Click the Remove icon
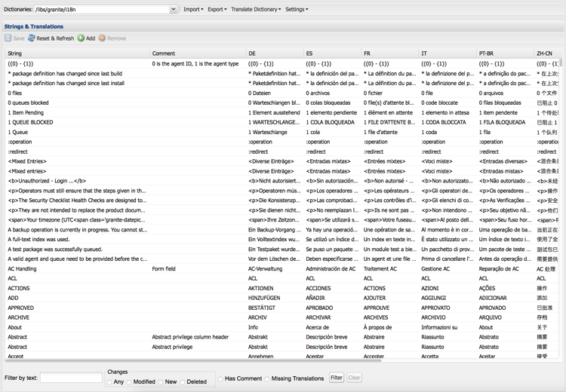The image size is (566, 392). click(x=103, y=38)
